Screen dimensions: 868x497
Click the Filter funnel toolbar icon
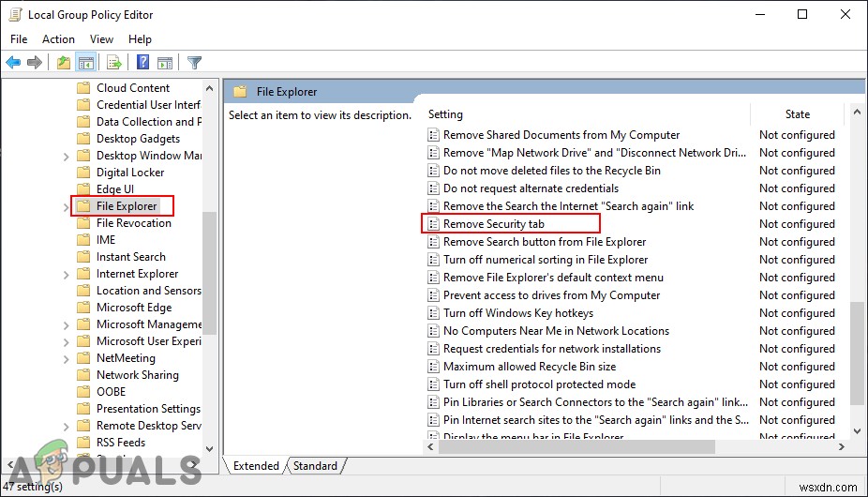pos(194,63)
